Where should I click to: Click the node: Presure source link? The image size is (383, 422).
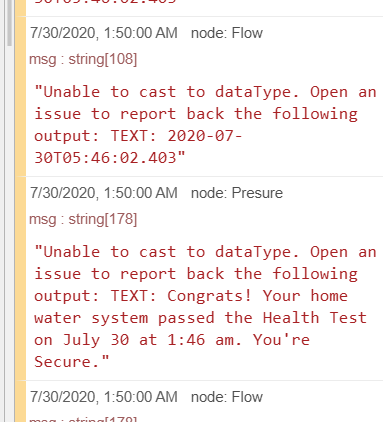point(237,193)
